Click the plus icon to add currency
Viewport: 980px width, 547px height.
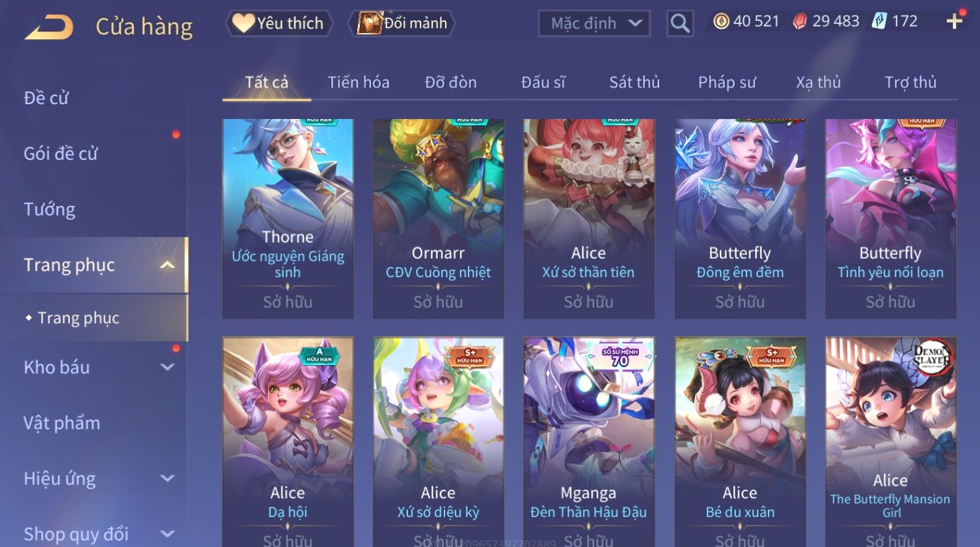954,21
